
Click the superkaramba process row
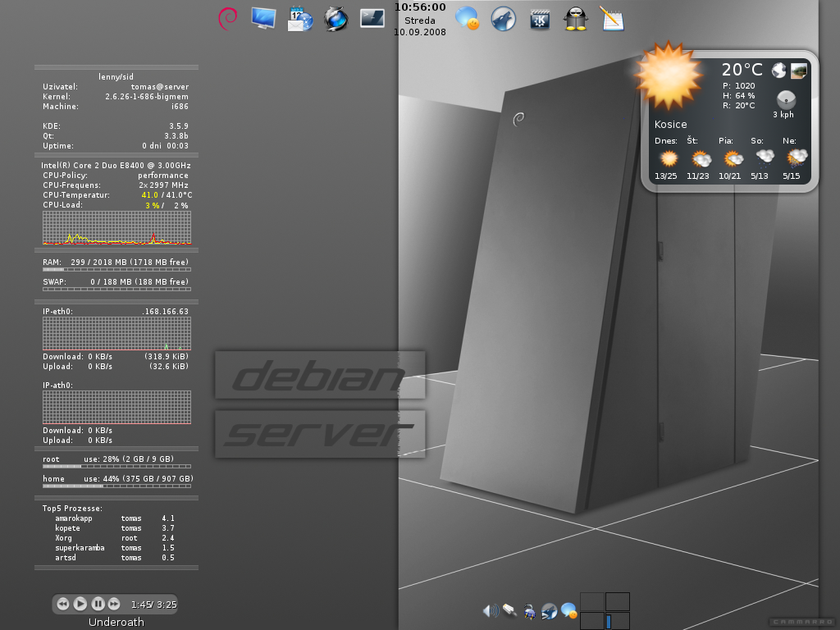[115, 548]
